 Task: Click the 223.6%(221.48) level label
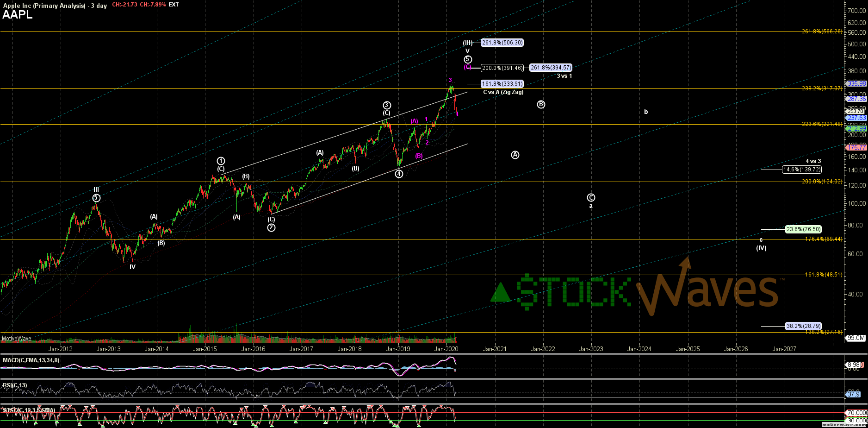point(822,124)
